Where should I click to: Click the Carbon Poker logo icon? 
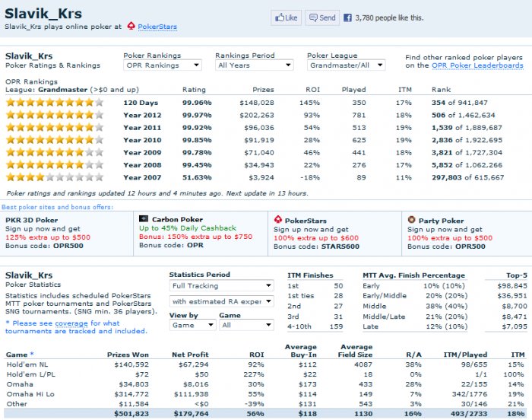click(144, 218)
